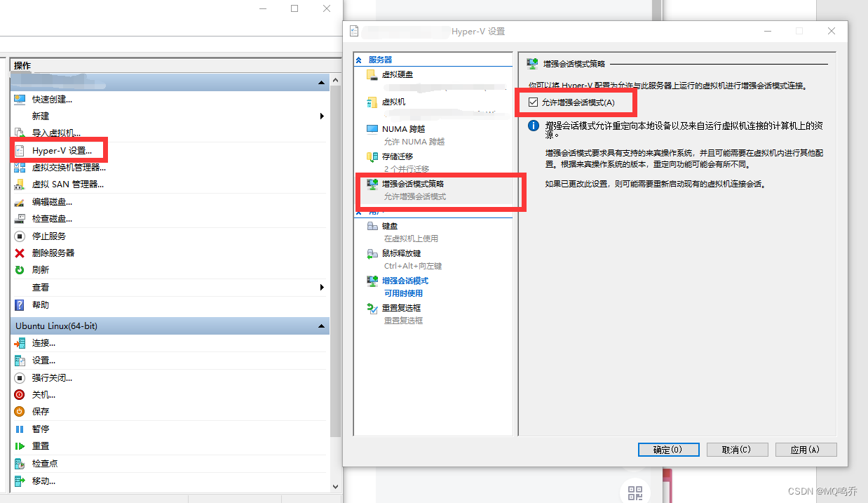Image resolution: width=868 pixels, height=503 pixels.
Task: Click the 导入虚拟机 icon
Action: click(20, 133)
